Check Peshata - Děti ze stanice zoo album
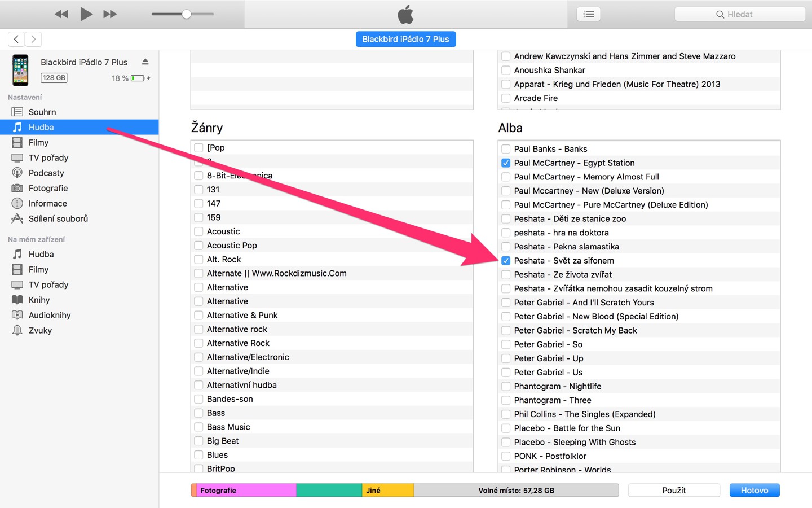This screenshot has height=508, width=812. [506, 219]
